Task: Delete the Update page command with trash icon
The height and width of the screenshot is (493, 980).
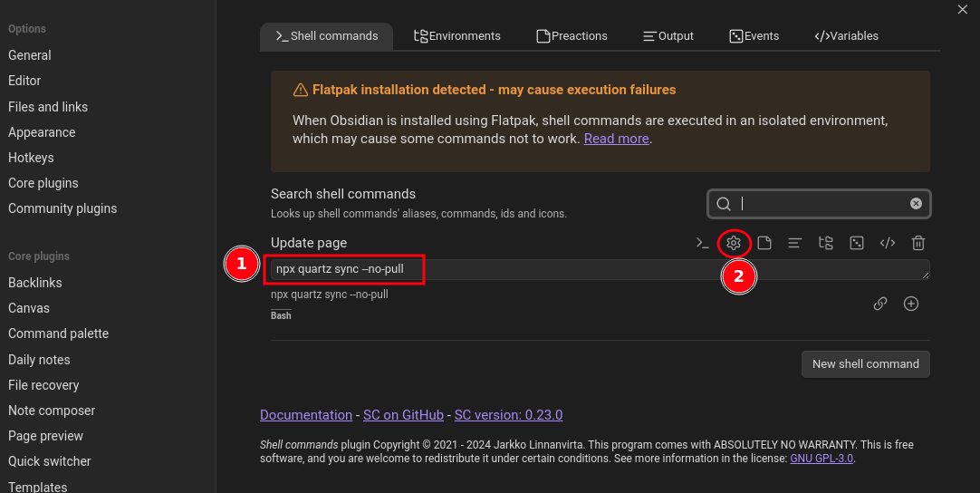Action: coord(918,243)
